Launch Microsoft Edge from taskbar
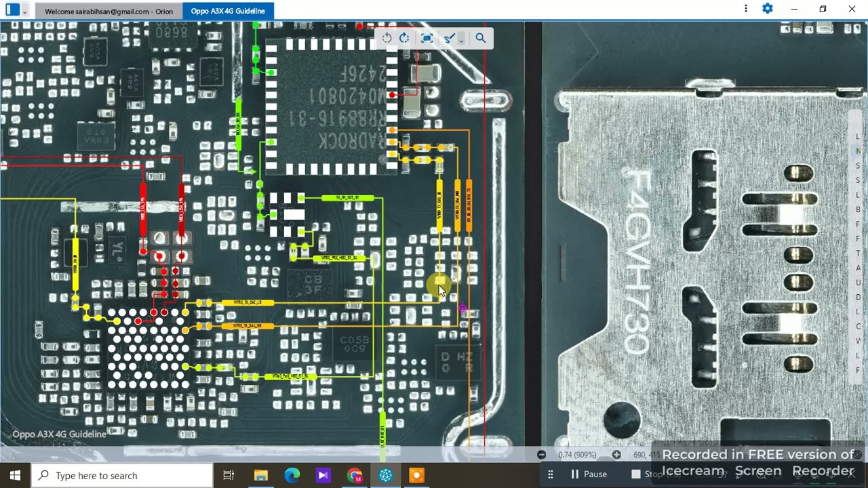 coord(292,475)
